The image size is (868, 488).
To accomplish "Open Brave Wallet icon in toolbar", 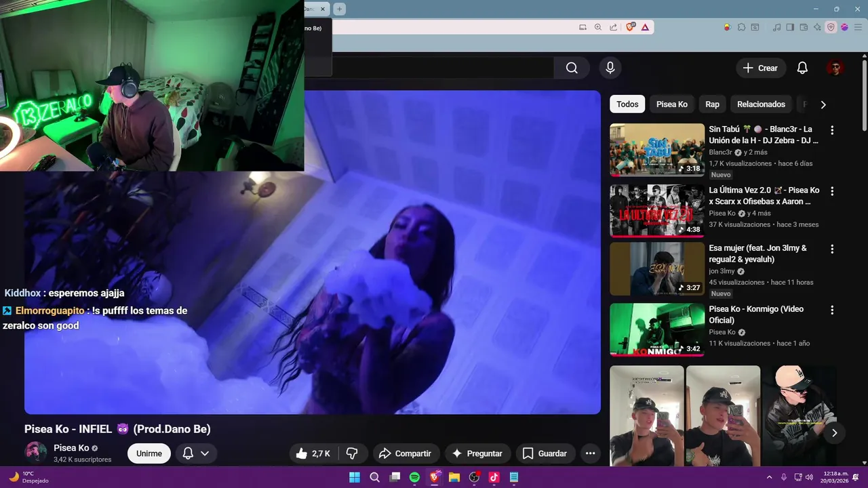I will pos(804,27).
